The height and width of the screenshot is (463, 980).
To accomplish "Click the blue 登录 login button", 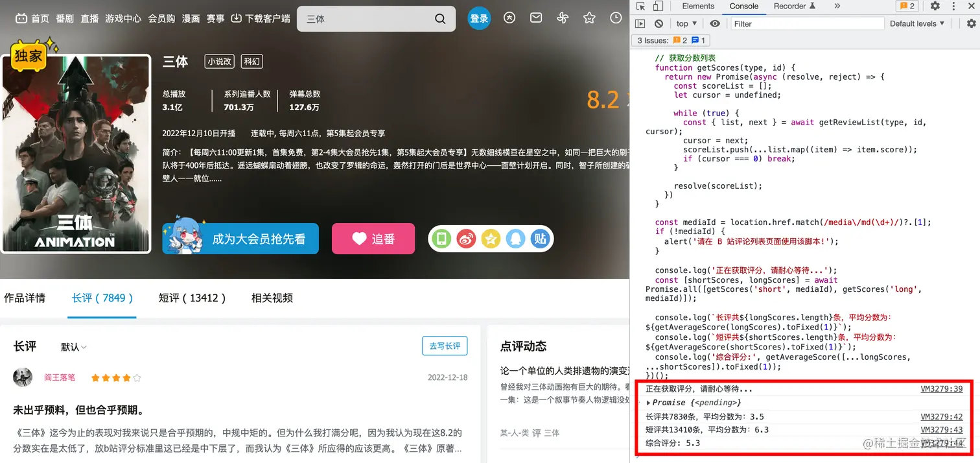I will (479, 18).
